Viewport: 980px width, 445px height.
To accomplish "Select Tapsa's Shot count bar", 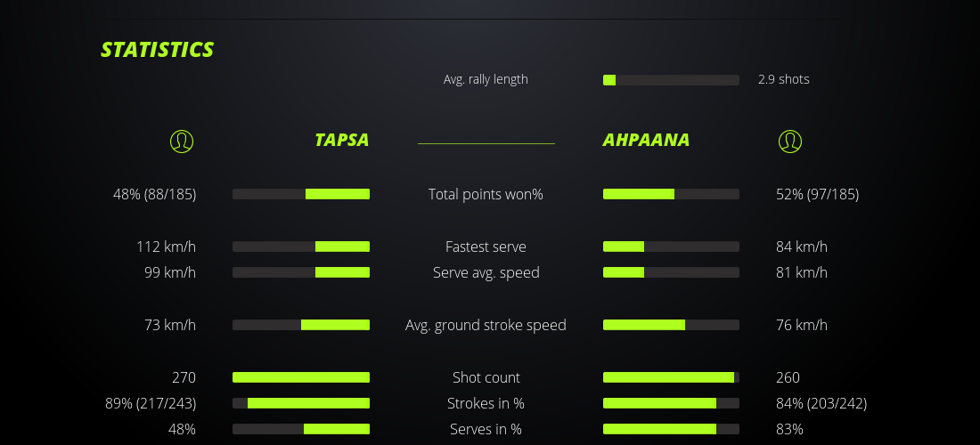I will pos(301,377).
